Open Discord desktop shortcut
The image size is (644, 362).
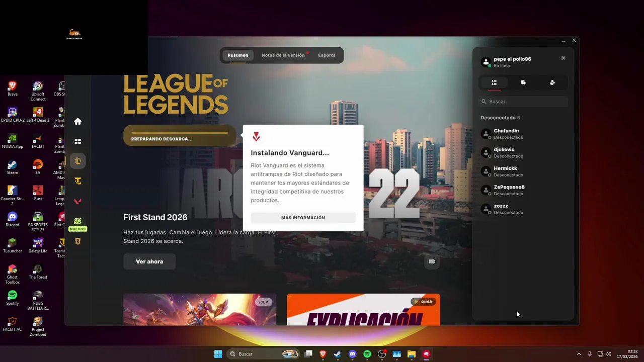[13, 219]
